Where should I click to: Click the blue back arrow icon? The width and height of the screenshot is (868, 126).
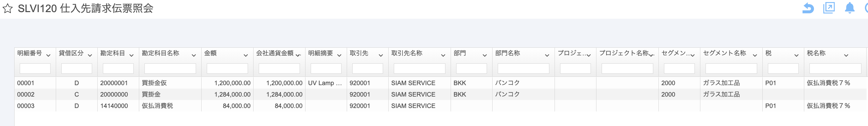[x=808, y=8]
